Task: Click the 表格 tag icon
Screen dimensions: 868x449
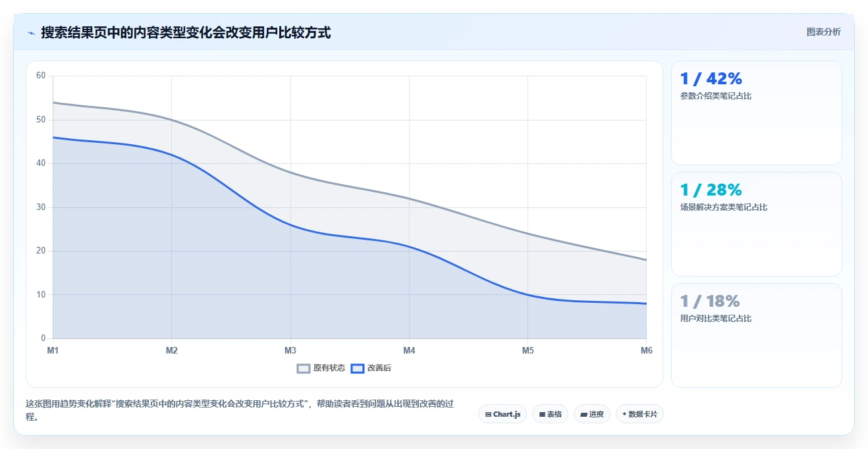Action: tap(542, 415)
